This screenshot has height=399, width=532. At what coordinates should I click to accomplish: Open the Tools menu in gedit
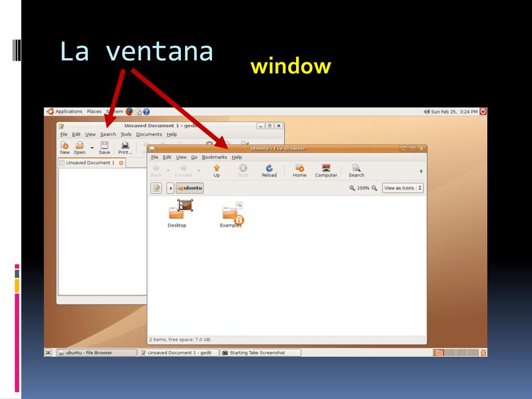(126, 135)
